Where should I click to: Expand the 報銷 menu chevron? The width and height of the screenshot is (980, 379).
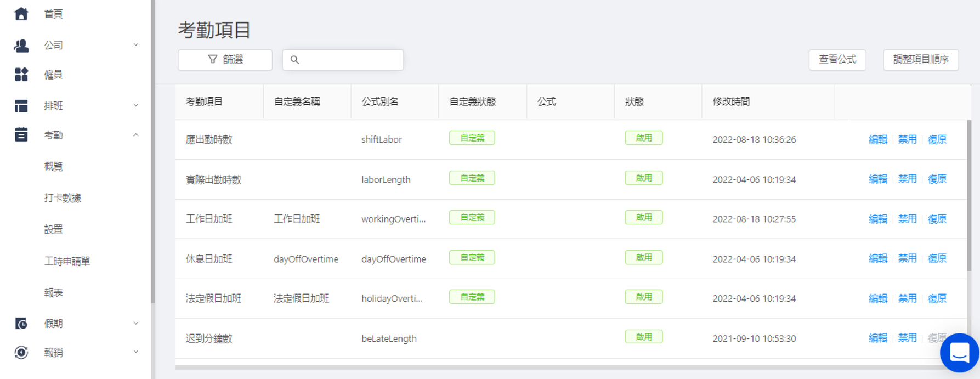pos(136,352)
